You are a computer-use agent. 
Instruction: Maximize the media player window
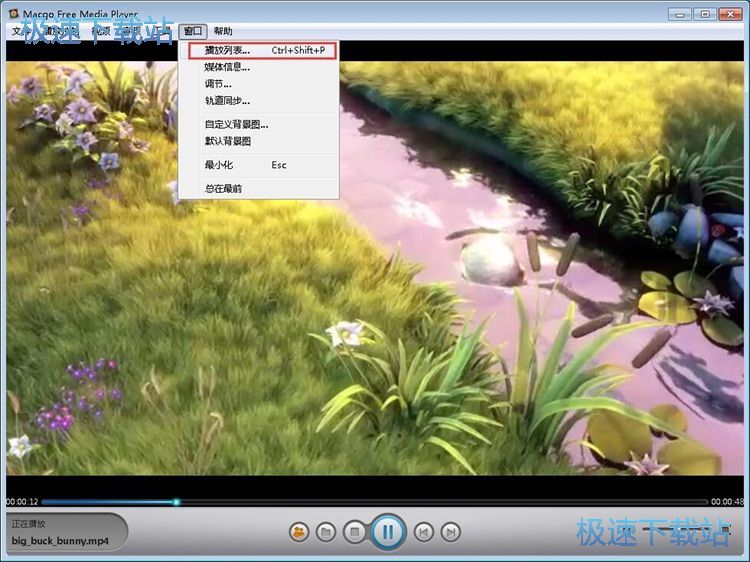[705, 14]
